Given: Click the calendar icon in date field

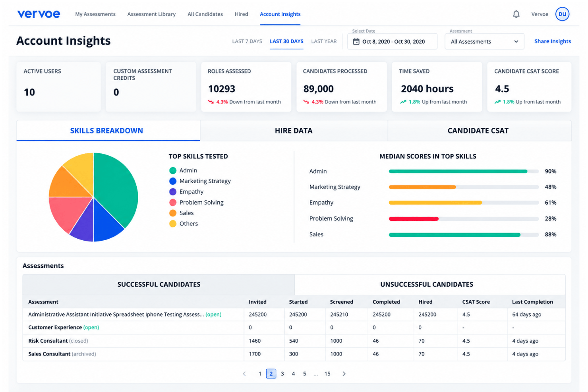Looking at the screenshot, I should pyautogui.click(x=356, y=41).
